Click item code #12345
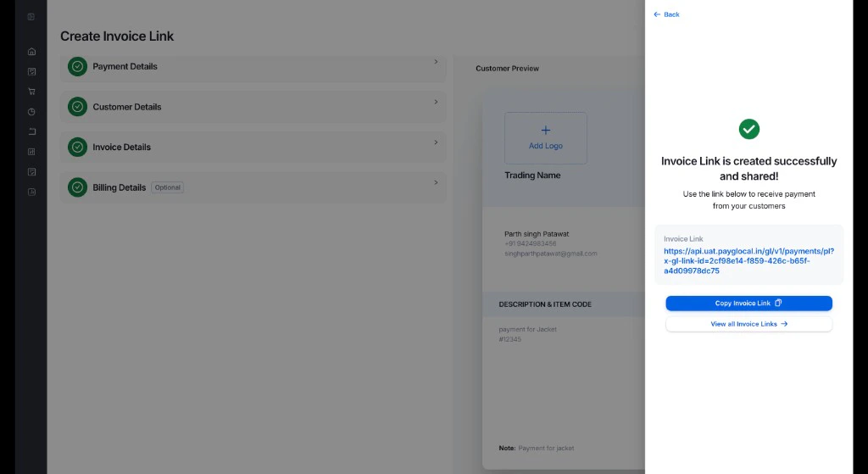 [x=509, y=339]
